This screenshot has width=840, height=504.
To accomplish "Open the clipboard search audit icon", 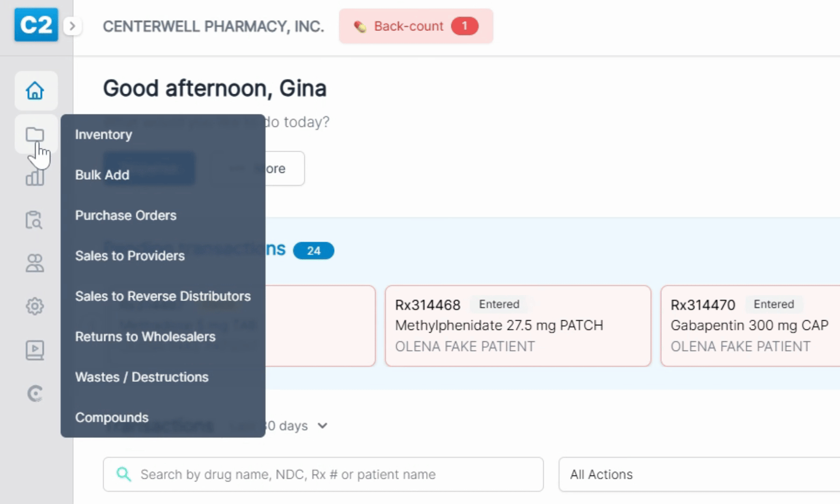I will [x=34, y=220].
